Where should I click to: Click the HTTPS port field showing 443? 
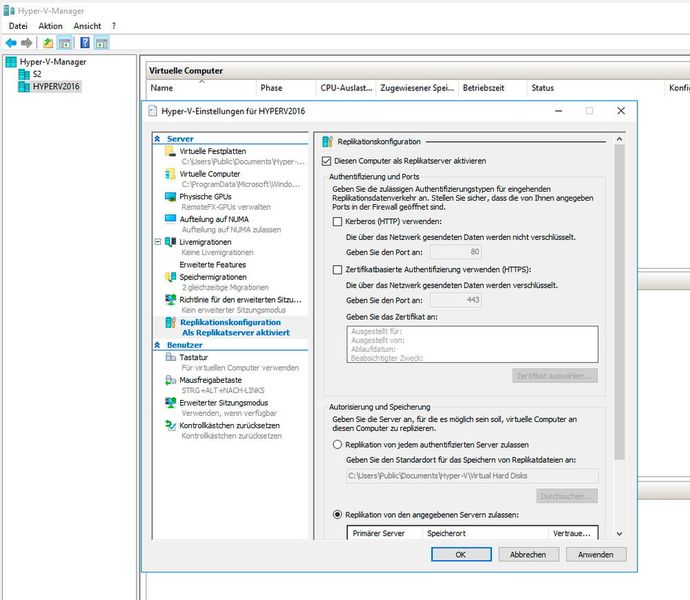(x=456, y=300)
